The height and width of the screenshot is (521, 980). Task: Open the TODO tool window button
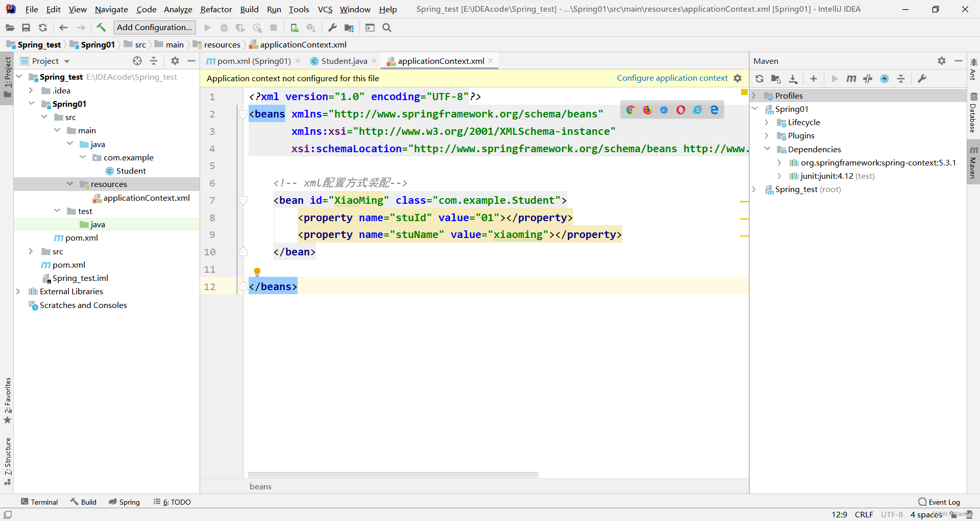click(x=172, y=502)
